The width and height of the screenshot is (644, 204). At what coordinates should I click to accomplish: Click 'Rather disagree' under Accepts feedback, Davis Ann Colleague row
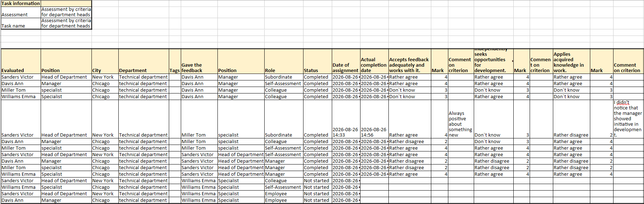point(410,142)
